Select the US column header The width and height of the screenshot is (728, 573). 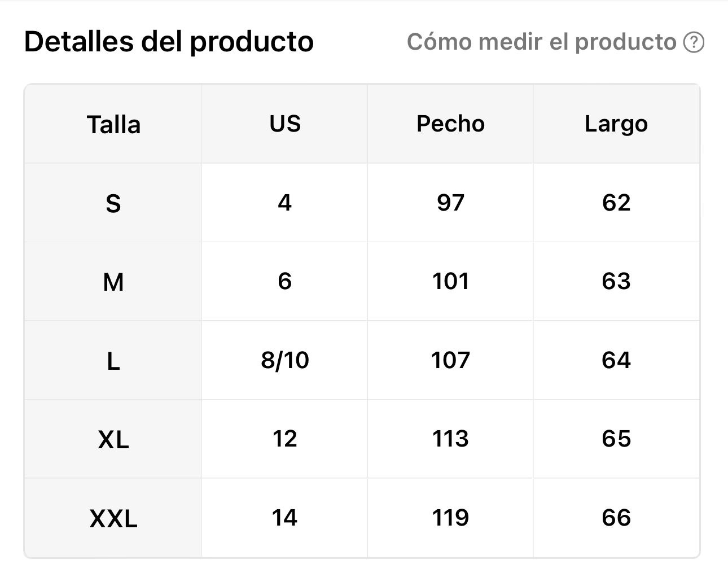285,124
